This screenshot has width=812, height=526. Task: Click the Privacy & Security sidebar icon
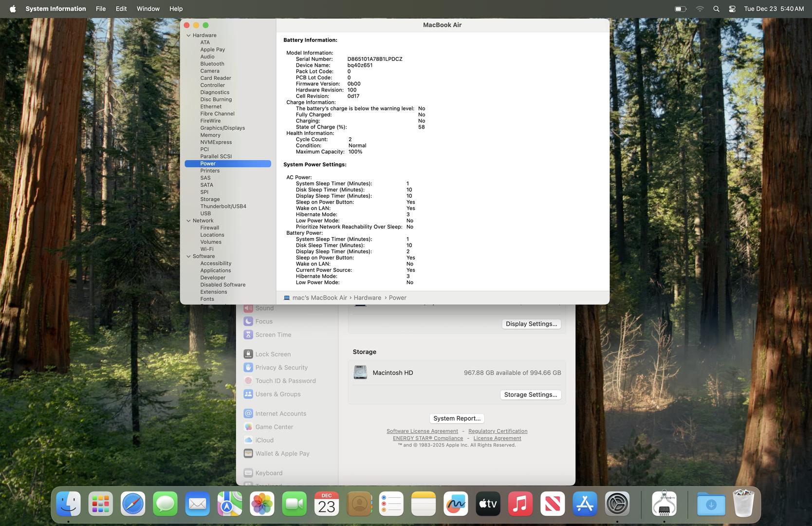coord(248,368)
